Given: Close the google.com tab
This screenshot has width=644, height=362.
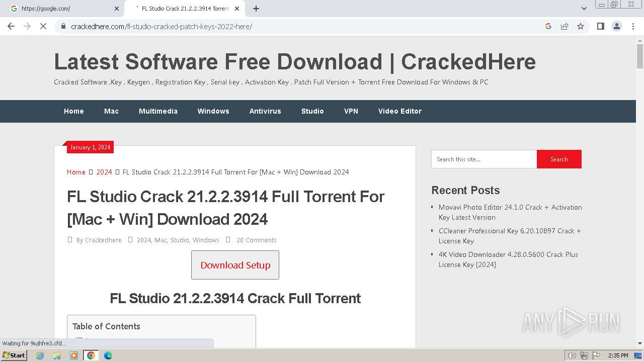Looking at the screenshot, I should (117, 9).
